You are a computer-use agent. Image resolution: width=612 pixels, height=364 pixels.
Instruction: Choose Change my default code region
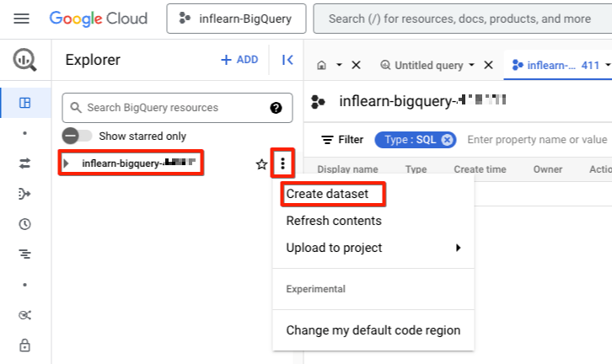click(x=373, y=330)
